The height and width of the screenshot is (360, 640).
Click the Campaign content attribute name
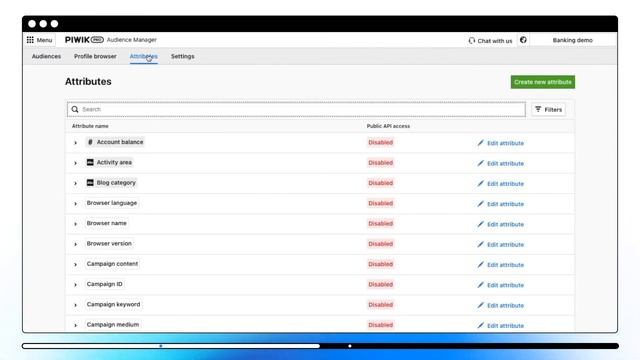click(x=112, y=264)
